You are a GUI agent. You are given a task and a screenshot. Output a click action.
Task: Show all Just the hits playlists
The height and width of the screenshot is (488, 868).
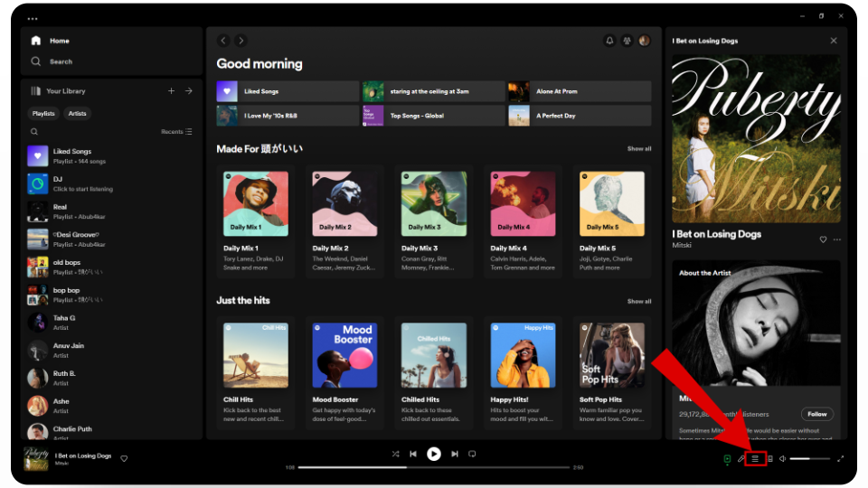pyautogui.click(x=639, y=302)
